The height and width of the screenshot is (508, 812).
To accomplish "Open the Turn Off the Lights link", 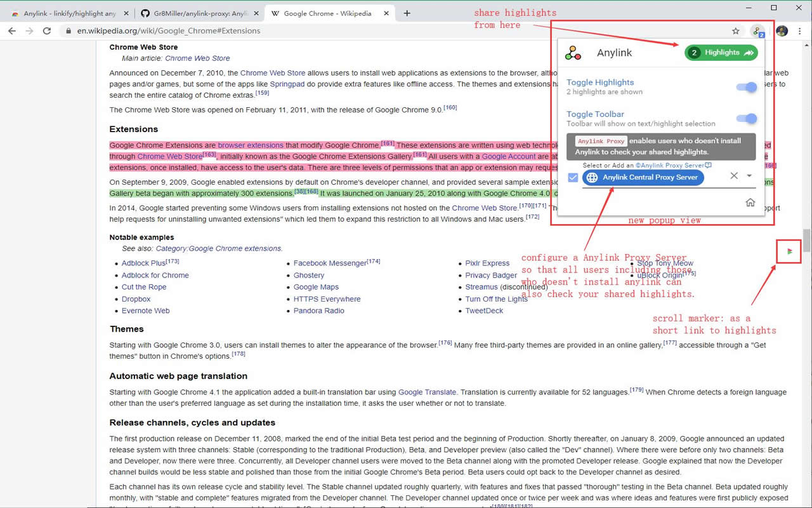I will click(x=496, y=299).
